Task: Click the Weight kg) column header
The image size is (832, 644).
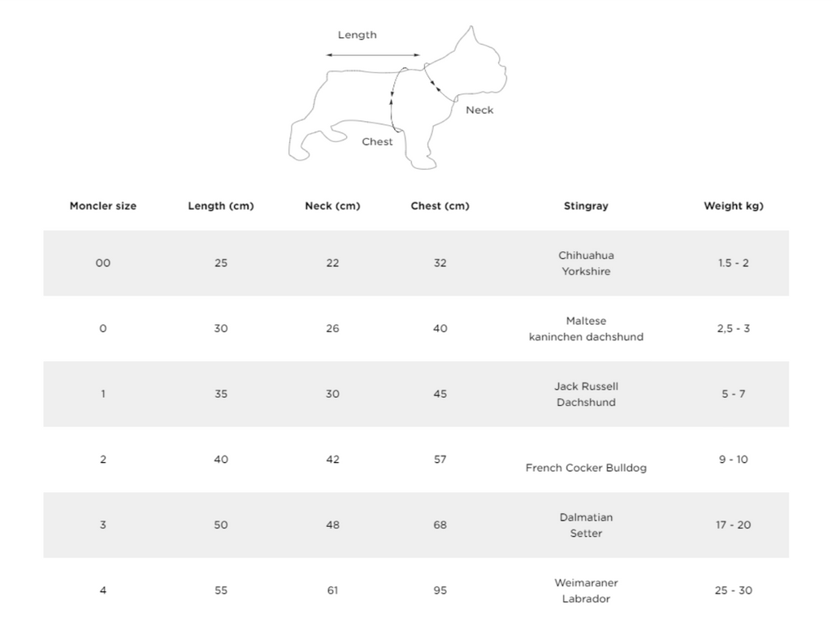Action: [734, 206]
